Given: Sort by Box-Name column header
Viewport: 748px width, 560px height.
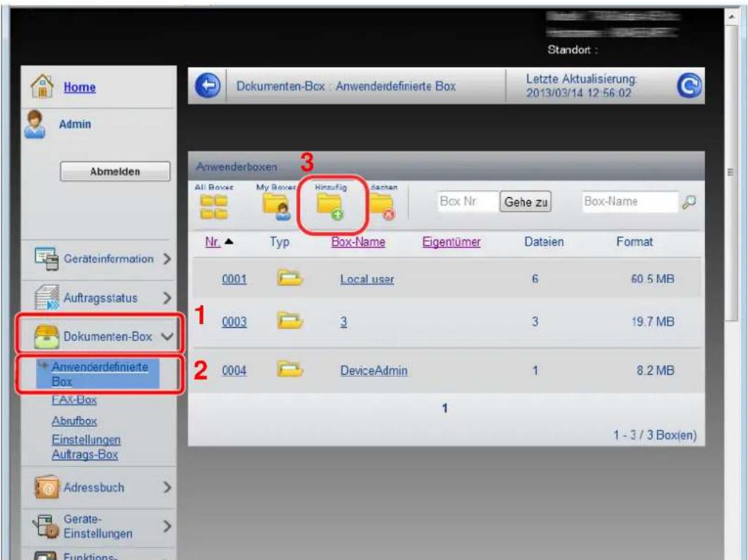Looking at the screenshot, I should pyautogui.click(x=359, y=242).
